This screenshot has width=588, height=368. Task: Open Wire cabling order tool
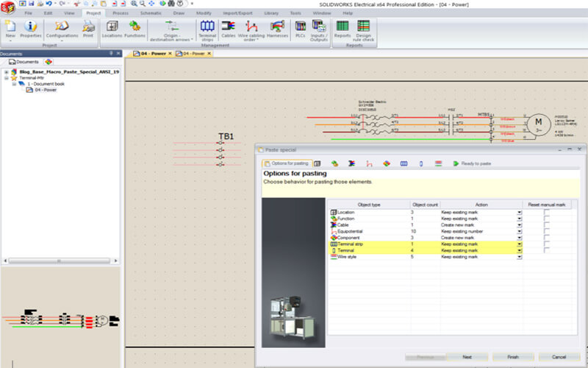(x=252, y=29)
